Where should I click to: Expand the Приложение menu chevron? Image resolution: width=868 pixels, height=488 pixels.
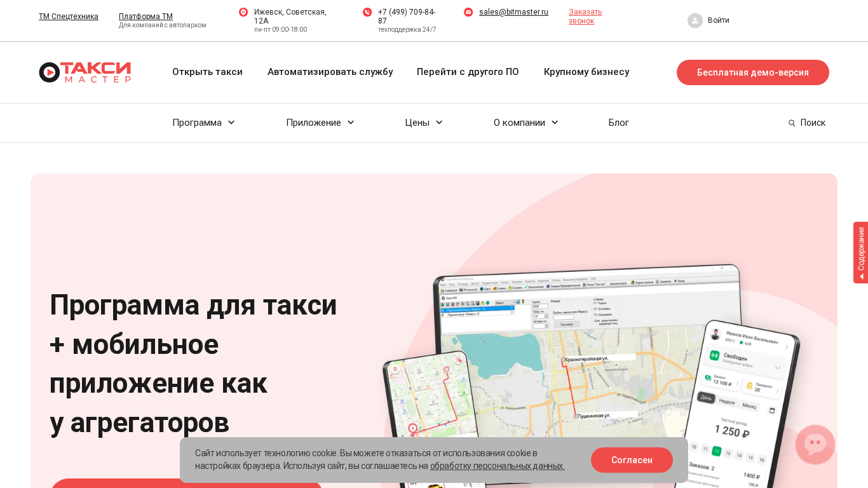(x=351, y=123)
